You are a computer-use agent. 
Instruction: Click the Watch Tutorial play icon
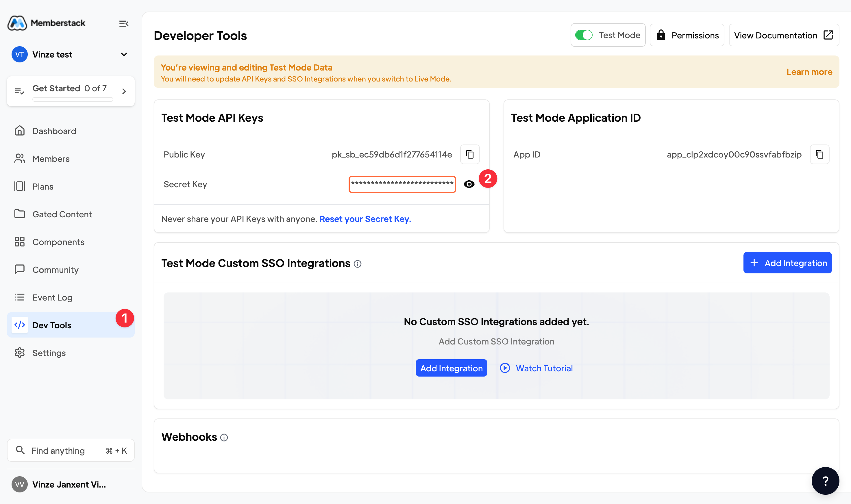(505, 368)
